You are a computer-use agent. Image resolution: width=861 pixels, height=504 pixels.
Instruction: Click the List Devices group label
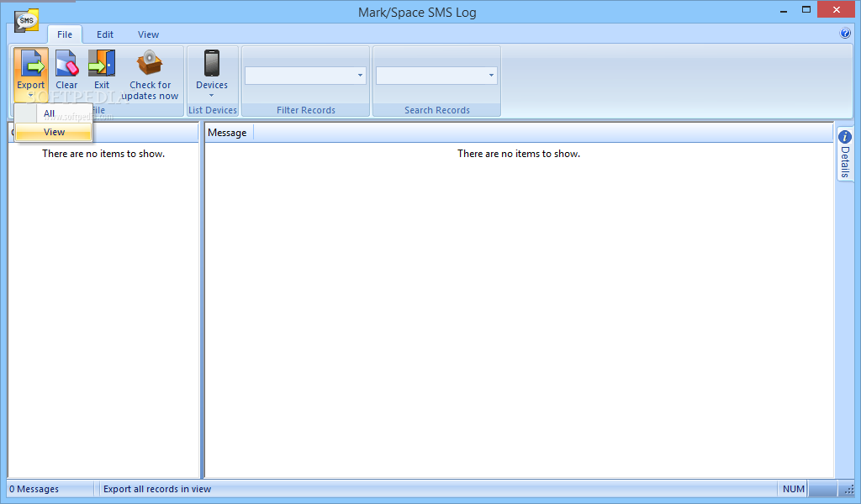(x=213, y=110)
